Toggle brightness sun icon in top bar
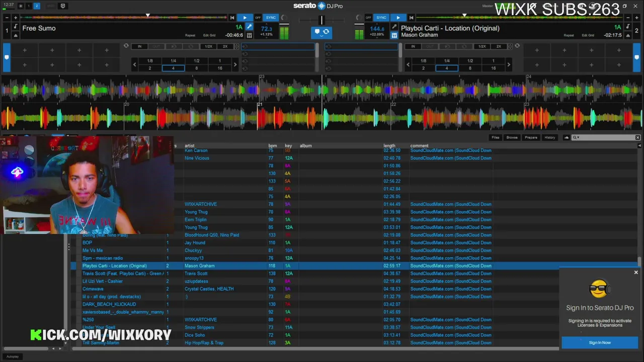 point(21,6)
